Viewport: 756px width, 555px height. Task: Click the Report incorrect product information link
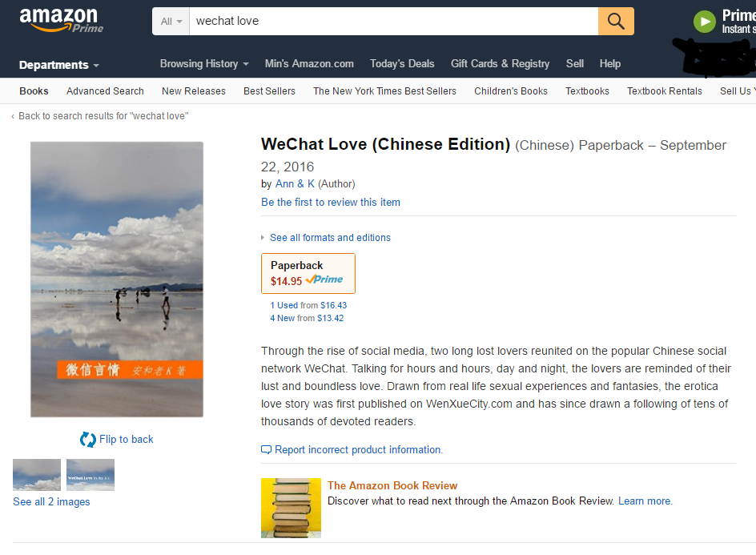click(x=358, y=450)
